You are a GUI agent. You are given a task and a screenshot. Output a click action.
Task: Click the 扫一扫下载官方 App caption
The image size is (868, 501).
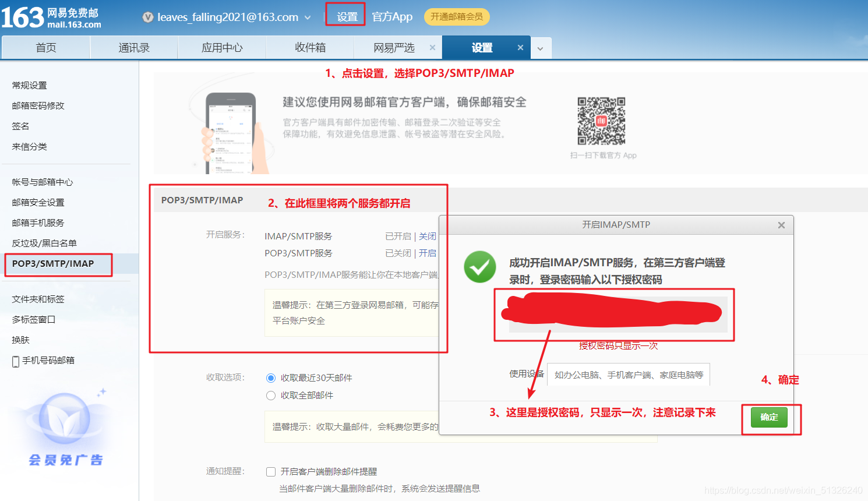click(604, 156)
